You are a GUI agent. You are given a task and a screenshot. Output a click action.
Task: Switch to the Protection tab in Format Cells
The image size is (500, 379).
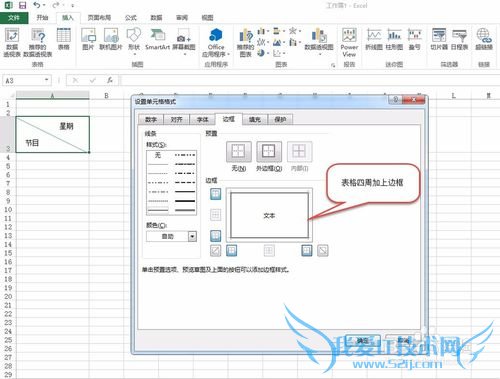280,119
